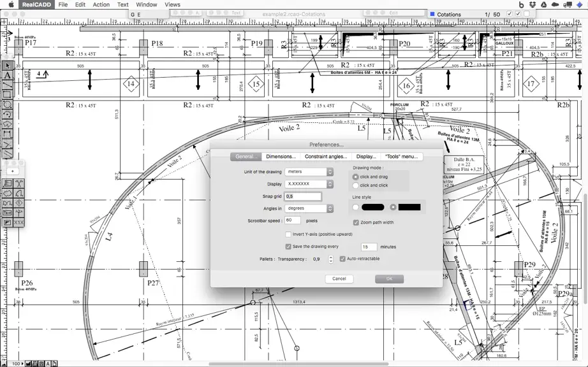Select the text 'A' tool
Viewport: 588px width, 367px height.
point(7,76)
